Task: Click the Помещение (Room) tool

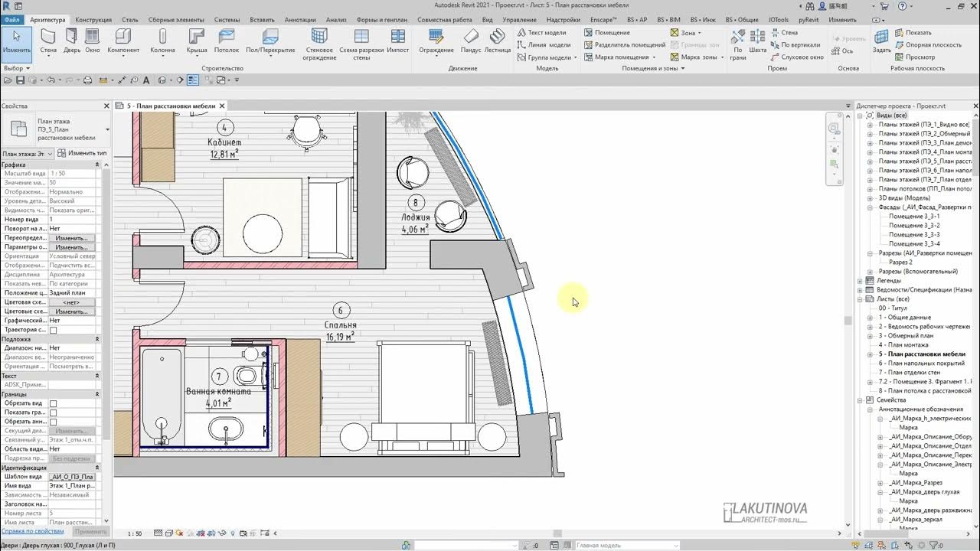Action: pos(606,33)
